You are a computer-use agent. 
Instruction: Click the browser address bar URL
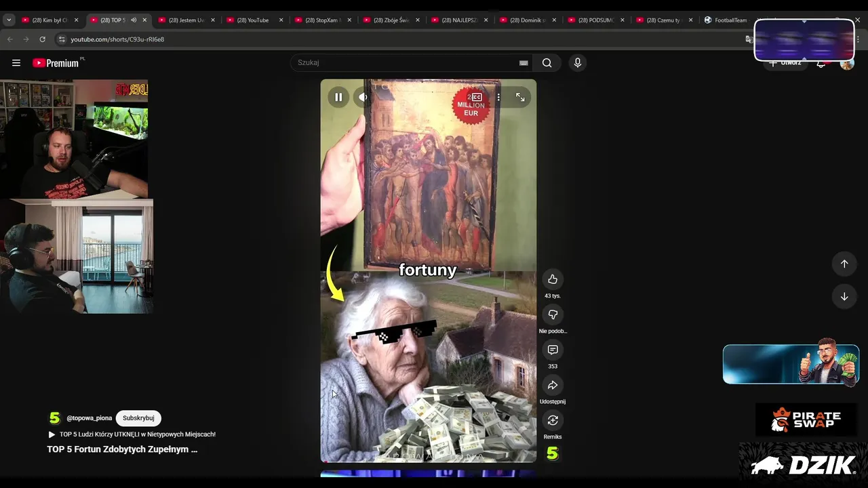point(117,39)
